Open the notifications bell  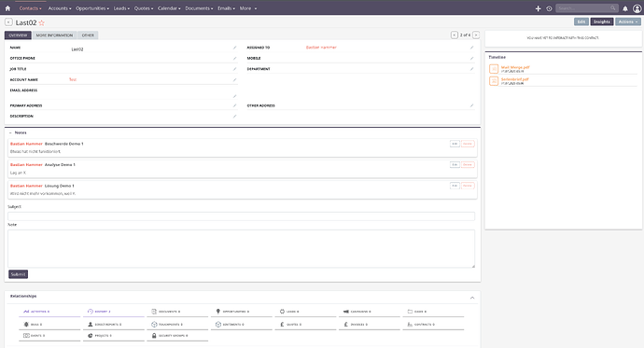(x=625, y=8)
